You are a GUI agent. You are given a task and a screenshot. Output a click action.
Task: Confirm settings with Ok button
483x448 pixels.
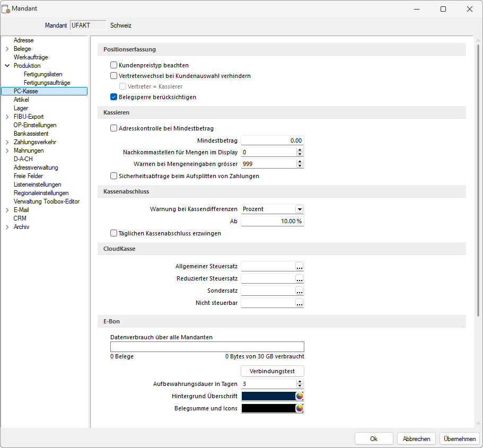(x=374, y=439)
